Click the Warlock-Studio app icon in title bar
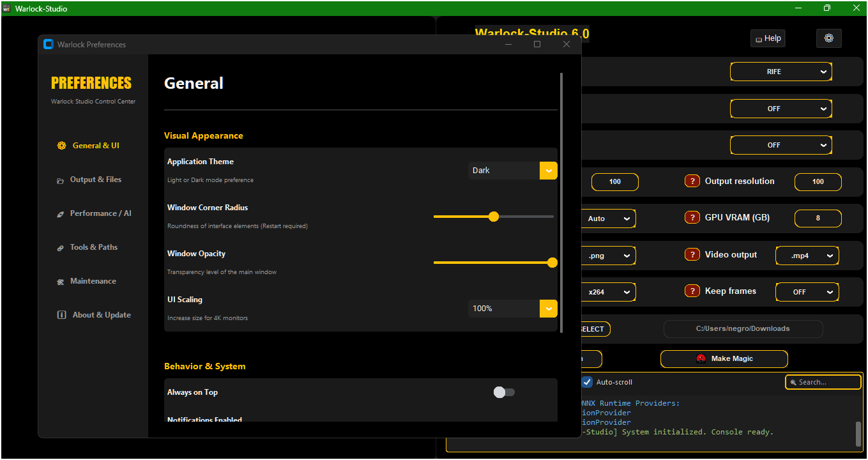The image size is (868, 460). pyautogui.click(x=7, y=8)
